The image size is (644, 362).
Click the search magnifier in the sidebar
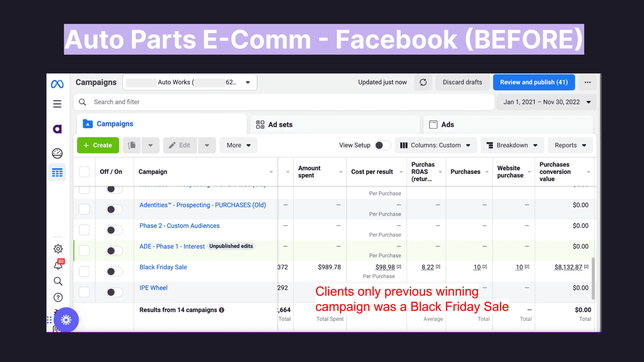click(x=58, y=281)
